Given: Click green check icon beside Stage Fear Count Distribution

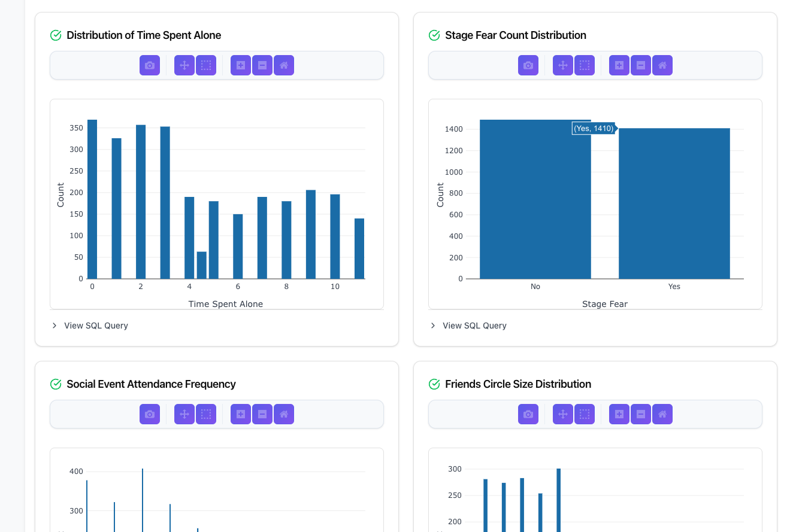Looking at the screenshot, I should pyautogui.click(x=434, y=35).
